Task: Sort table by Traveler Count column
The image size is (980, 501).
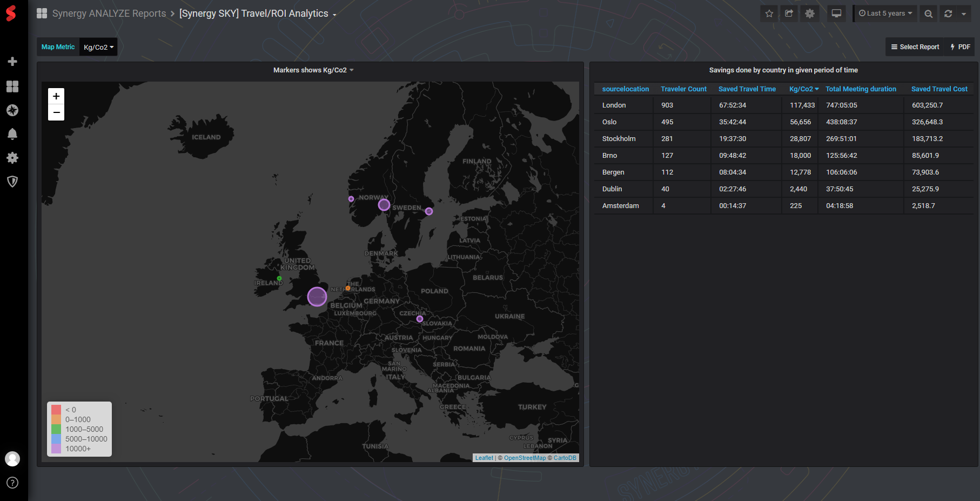Action: [683, 89]
